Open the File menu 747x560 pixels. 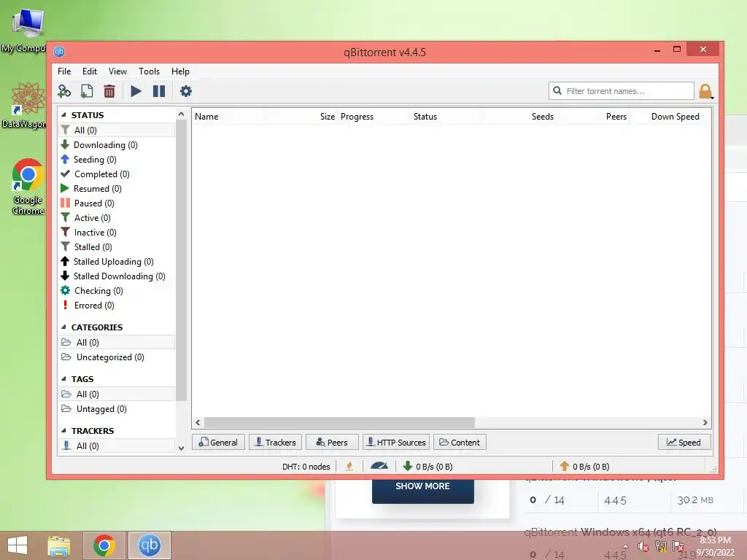64,71
